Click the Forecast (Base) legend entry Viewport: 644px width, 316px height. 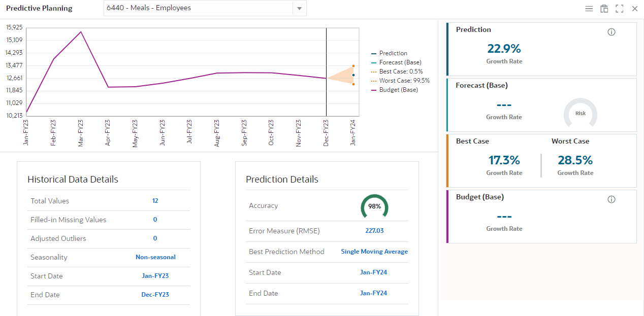(396, 62)
